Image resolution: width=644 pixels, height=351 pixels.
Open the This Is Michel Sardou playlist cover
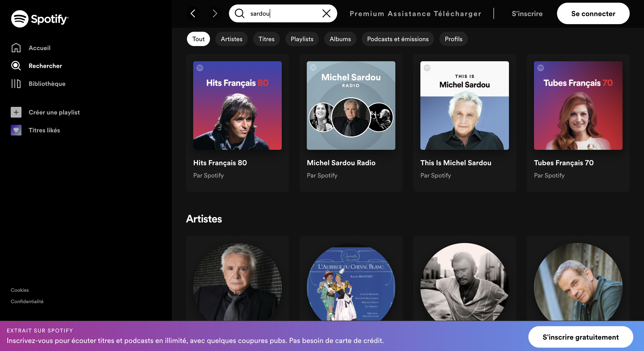point(464,106)
